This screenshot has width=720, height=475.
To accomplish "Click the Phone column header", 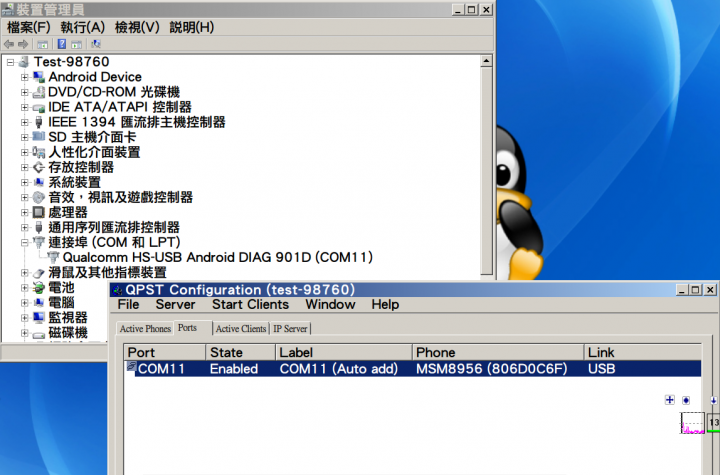I will pyautogui.click(x=498, y=352).
